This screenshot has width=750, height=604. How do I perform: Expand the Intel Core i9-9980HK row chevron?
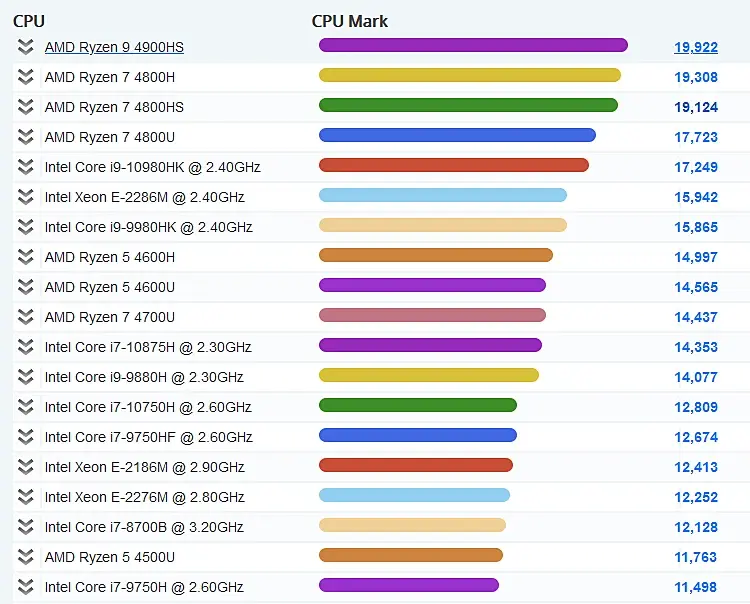point(25,227)
